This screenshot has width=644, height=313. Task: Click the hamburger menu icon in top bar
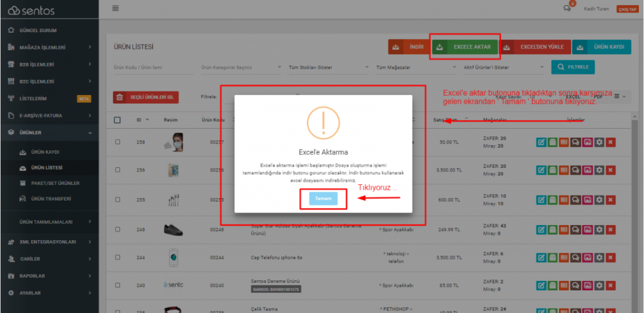[x=115, y=8]
